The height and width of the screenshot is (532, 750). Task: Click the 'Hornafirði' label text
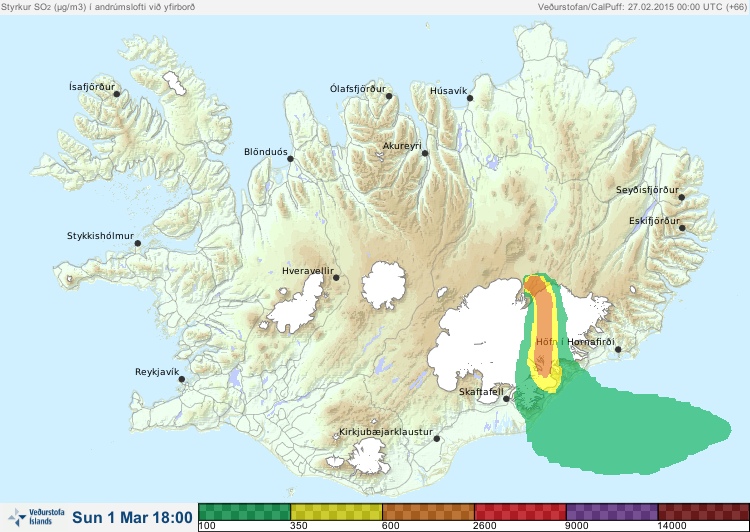pos(591,342)
